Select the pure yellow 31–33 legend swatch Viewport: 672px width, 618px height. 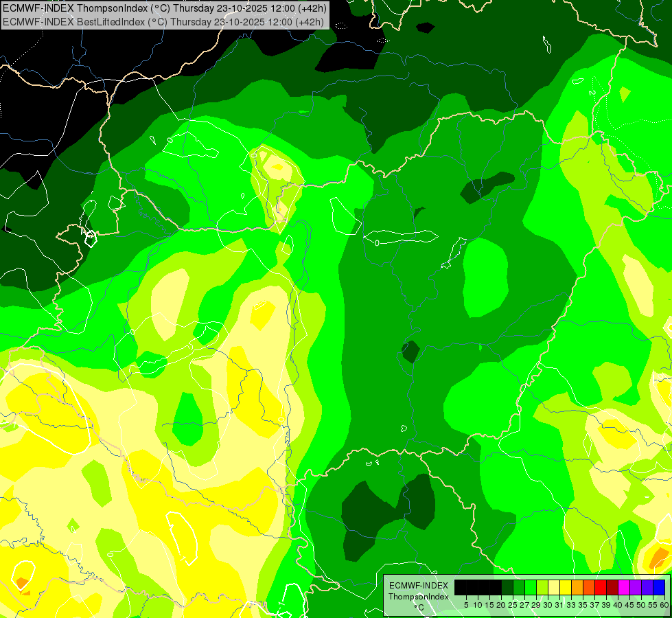(x=566, y=587)
